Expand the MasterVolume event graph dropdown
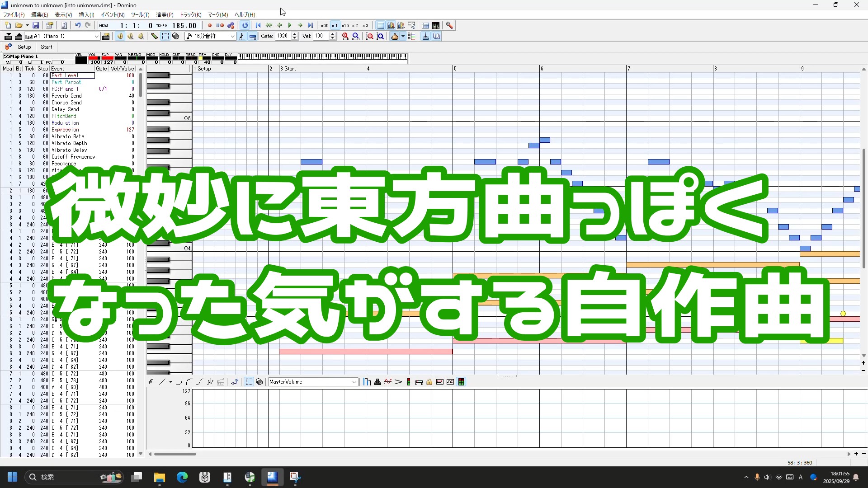The image size is (868, 488). pos(354,382)
